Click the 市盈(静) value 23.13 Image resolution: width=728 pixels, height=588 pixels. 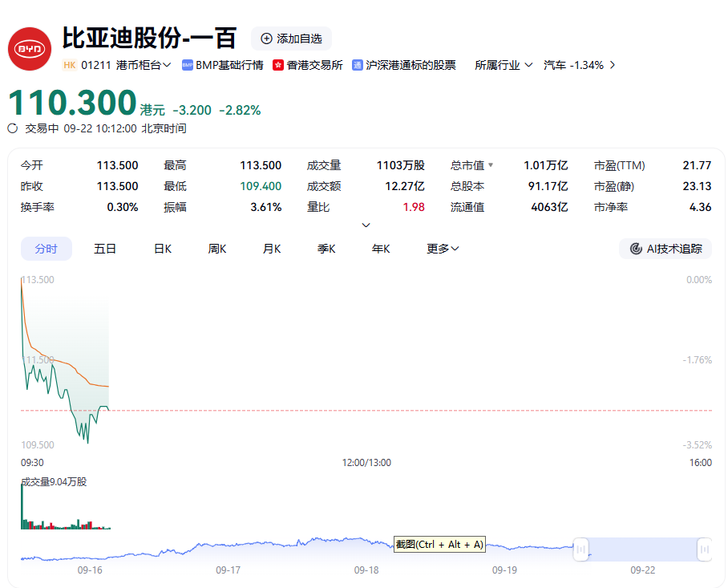[697, 186]
